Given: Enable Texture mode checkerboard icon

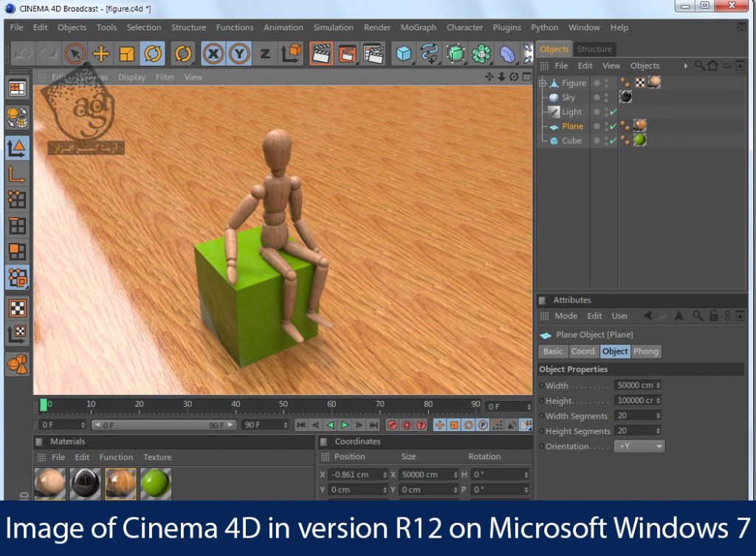Looking at the screenshot, I should coord(18,308).
